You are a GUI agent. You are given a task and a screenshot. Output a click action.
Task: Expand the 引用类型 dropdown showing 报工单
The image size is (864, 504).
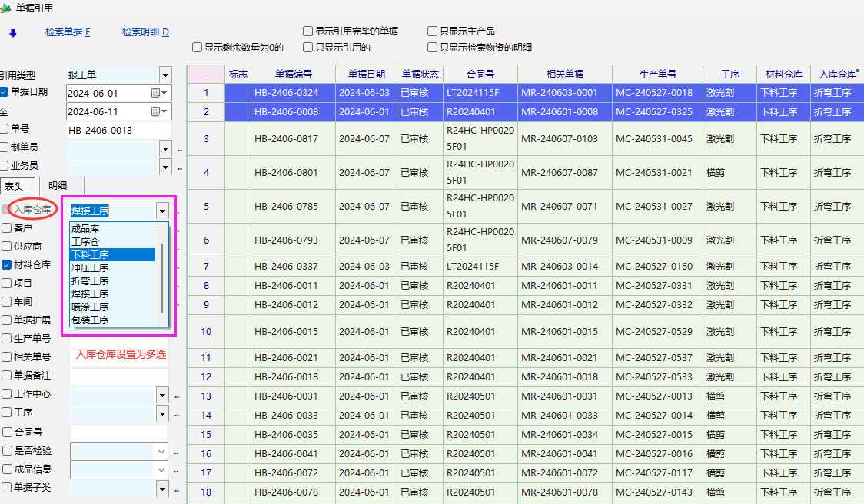pos(165,75)
